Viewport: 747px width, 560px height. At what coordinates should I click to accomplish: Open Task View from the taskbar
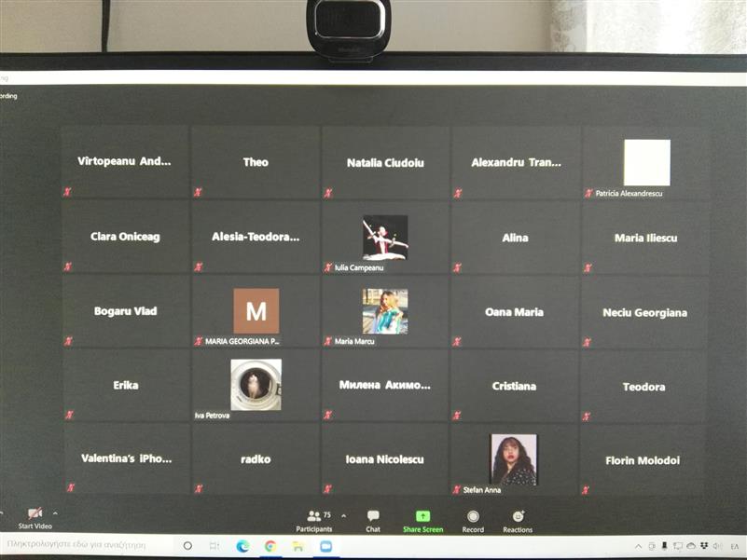[x=214, y=546]
